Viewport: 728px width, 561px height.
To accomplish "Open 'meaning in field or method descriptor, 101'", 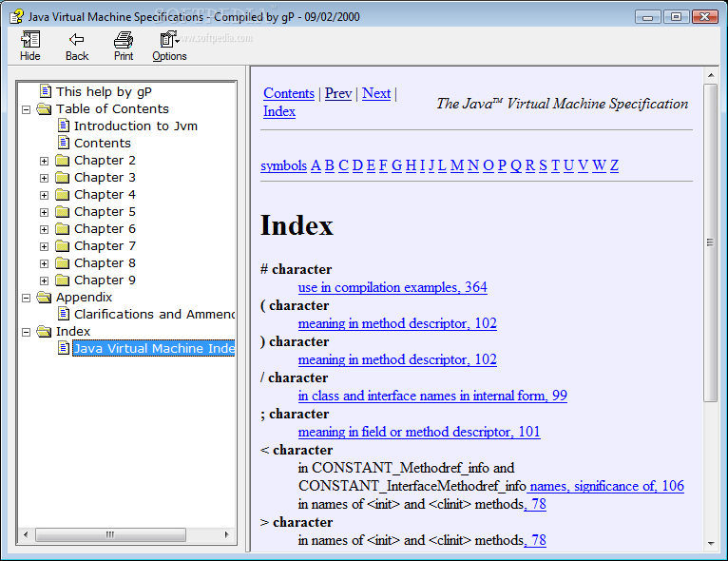I will click(x=419, y=432).
